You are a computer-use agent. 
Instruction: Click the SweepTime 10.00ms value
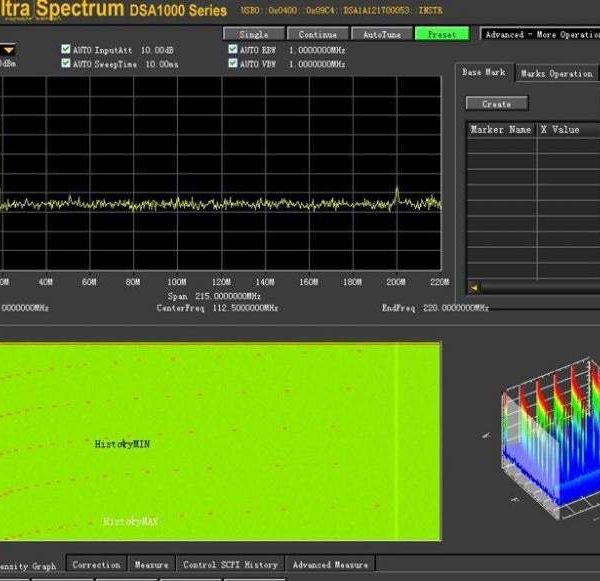(x=161, y=64)
